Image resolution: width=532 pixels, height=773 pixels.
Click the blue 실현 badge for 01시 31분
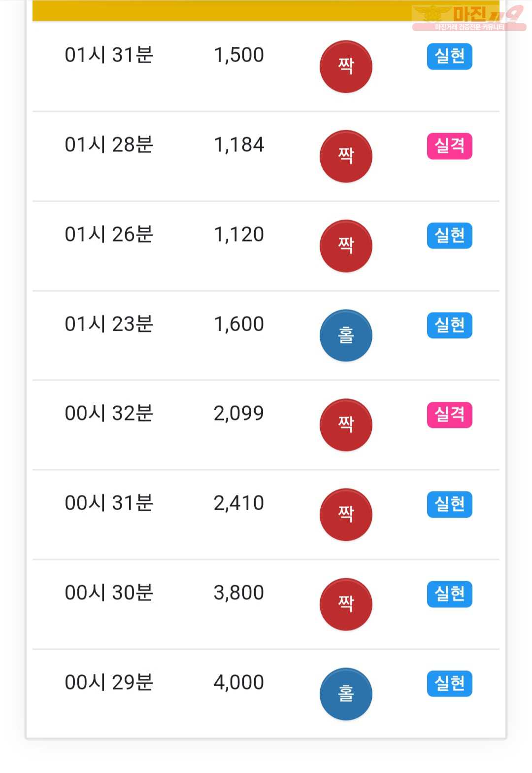click(x=449, y=56)
